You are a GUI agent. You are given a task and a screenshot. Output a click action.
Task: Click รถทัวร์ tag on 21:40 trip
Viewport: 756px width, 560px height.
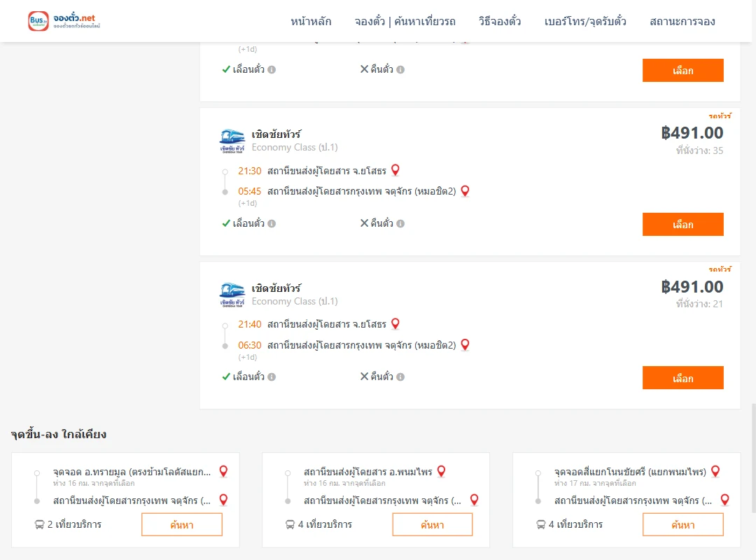click(x=720, y=269)
